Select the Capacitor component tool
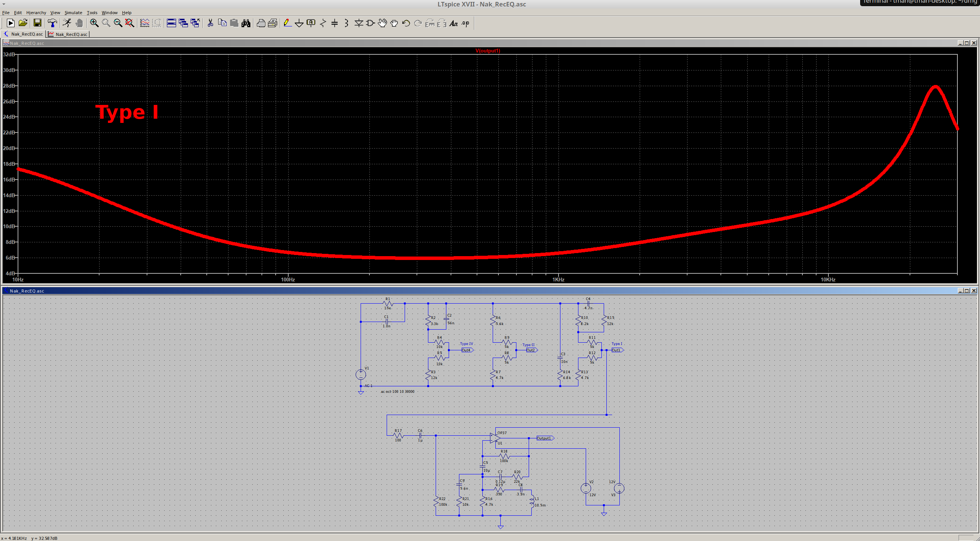The image size is (980, 541). tap(334, 23)
